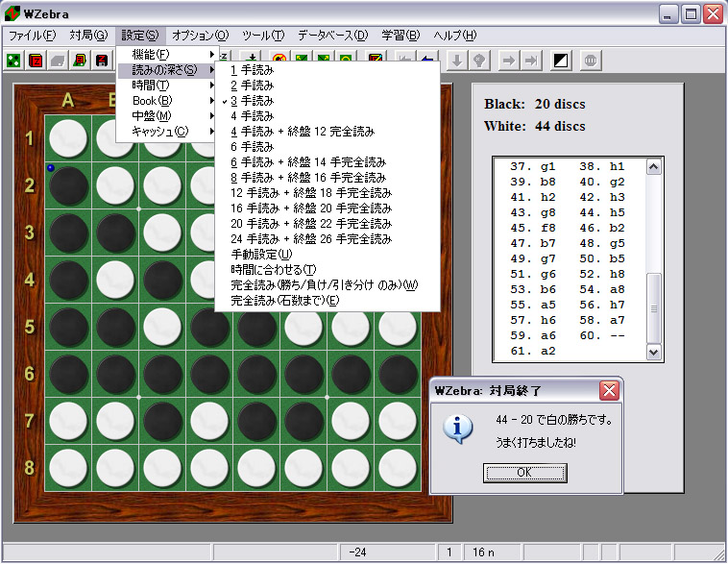Click the forward one move arrow icon

509,61
